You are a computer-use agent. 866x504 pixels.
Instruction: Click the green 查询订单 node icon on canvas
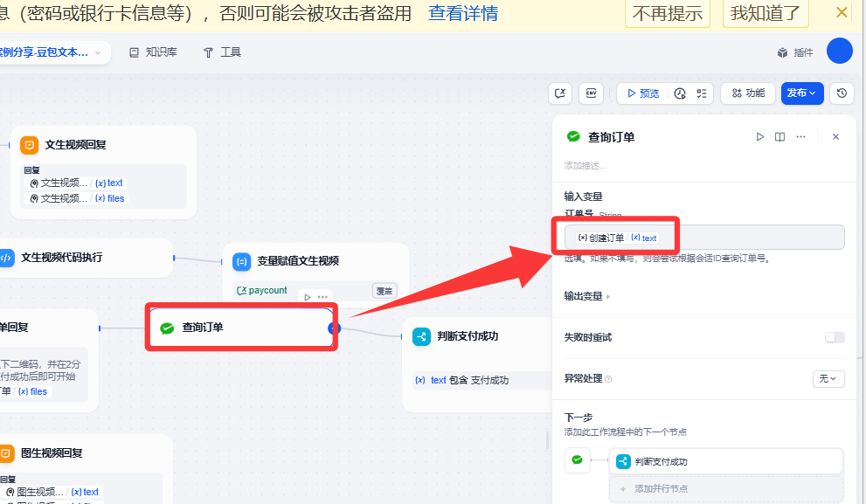tap(167, 328)
